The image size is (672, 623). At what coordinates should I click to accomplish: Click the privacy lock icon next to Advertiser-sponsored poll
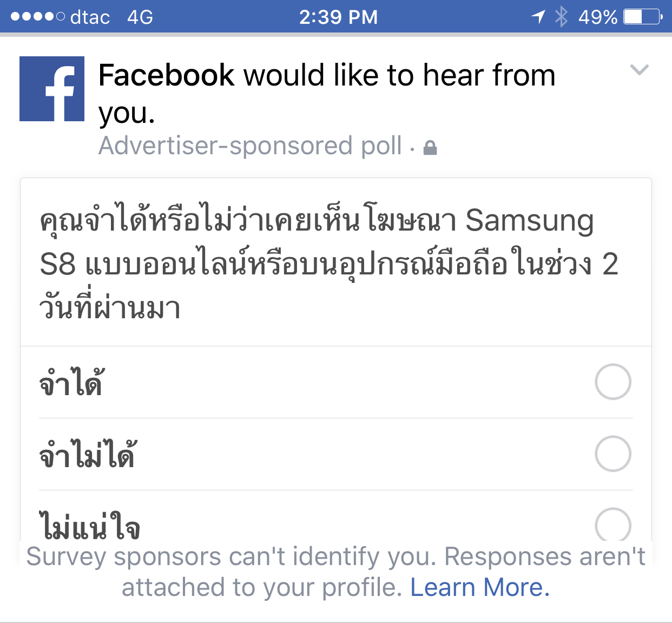click(429, 146)
